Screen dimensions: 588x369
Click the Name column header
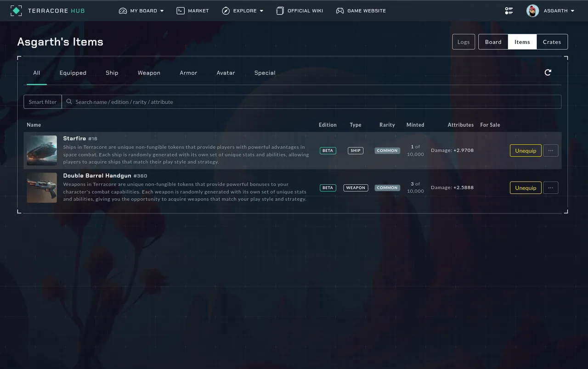coord(34,125)
